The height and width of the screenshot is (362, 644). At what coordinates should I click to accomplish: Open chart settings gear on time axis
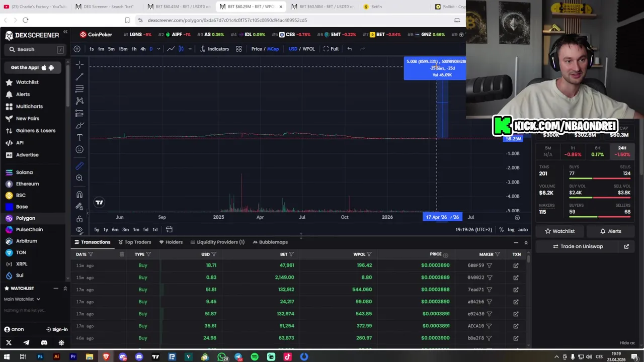[517, 217]
